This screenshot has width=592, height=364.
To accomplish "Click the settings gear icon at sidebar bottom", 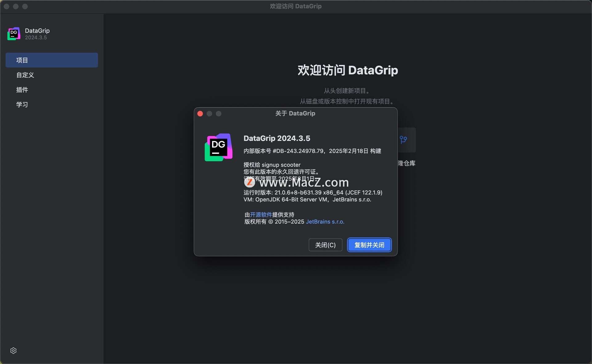I will [13, 350].
